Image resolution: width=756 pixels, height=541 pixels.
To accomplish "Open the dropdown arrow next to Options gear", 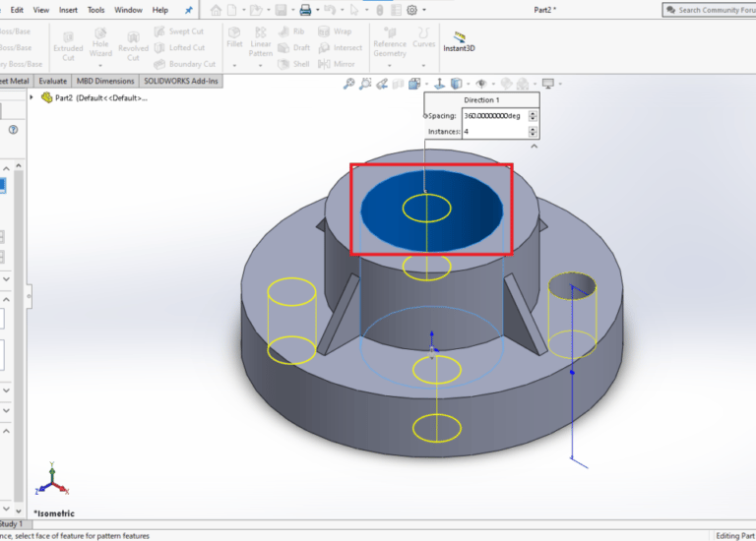I will click(x=424, y=10).
